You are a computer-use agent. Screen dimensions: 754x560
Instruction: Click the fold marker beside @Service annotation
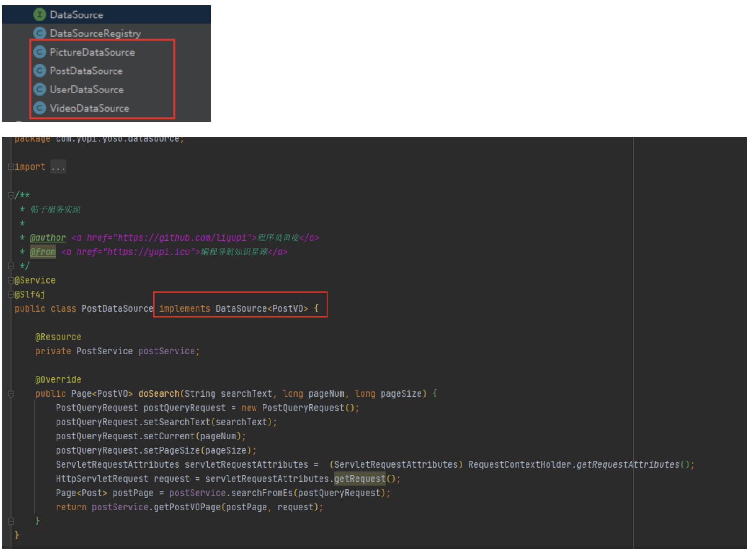[x=11, y=281]
